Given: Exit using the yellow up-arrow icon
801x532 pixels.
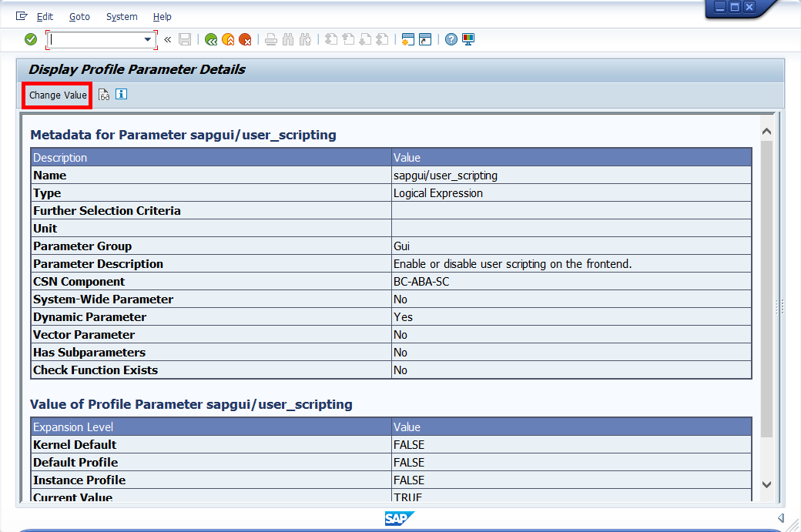Looking at the screenshot, I should (228, 39).
